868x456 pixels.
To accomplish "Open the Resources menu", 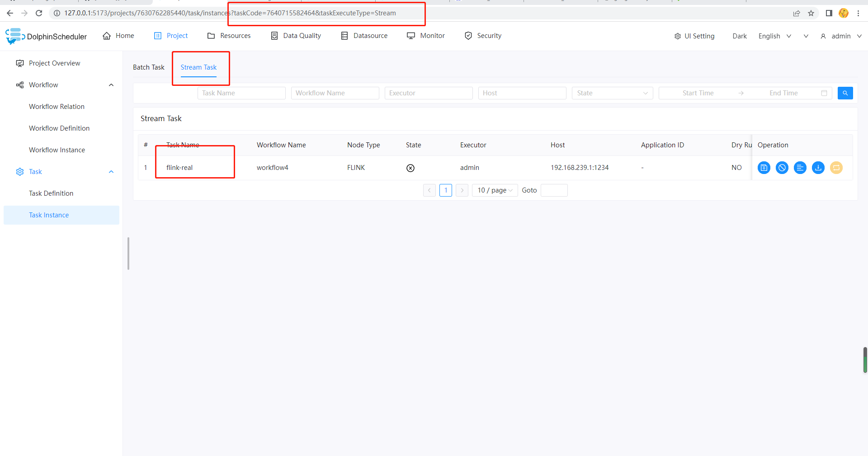I will [229, 36].
